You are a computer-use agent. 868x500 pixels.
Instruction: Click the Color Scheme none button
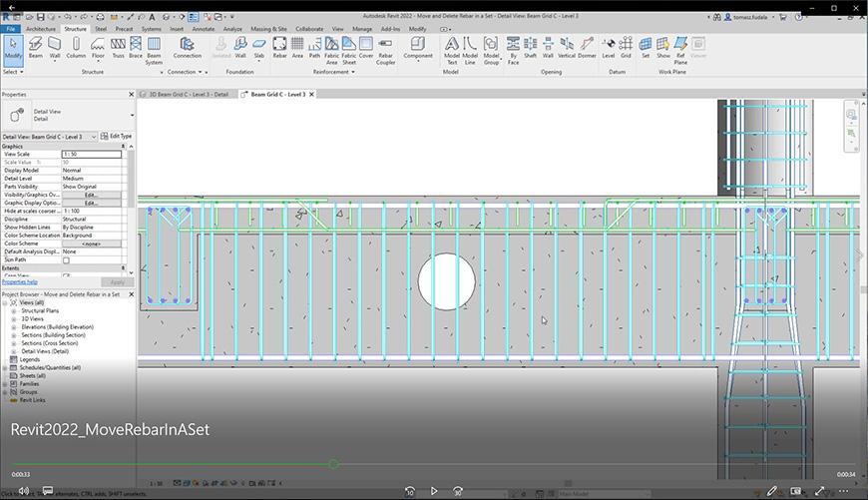[x=92, y=244]
